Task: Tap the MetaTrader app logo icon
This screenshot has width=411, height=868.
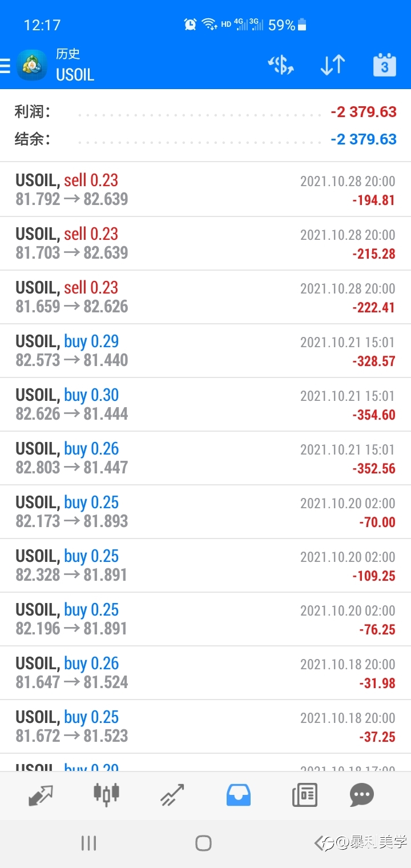Action: [x=31, y=66]
